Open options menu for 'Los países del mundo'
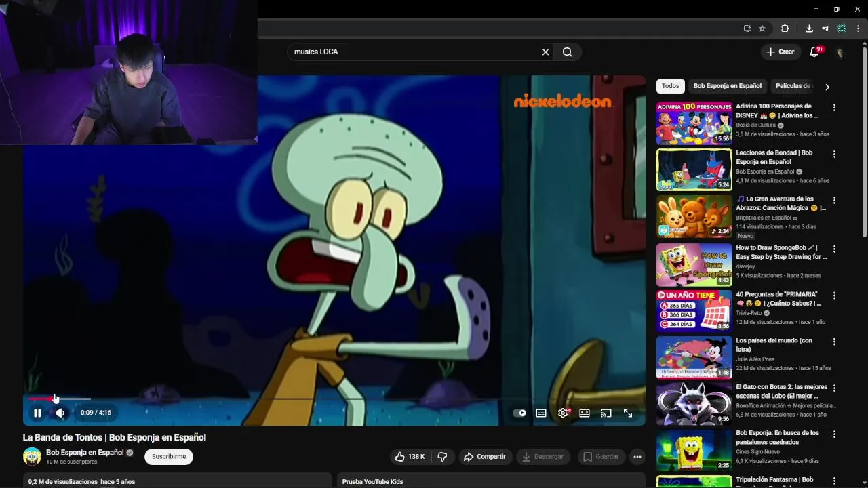Screen dimensions: 868x488 [834, 342]
